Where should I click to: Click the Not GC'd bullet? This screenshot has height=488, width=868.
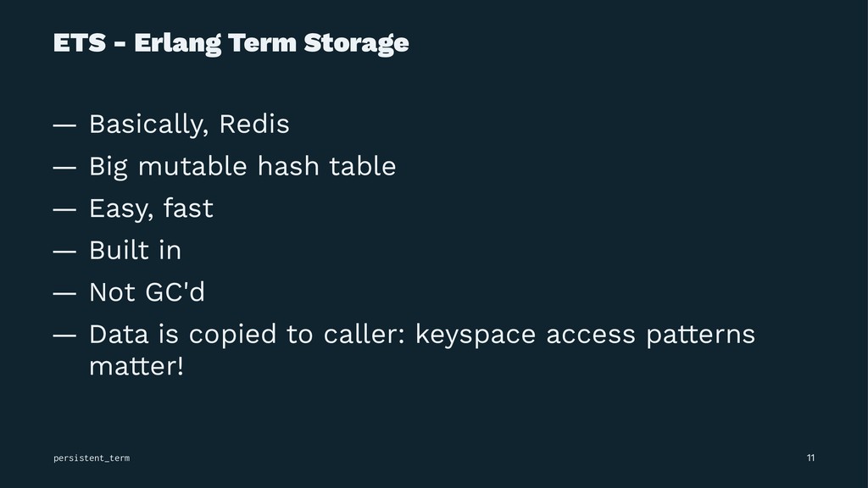pos(147,291)
